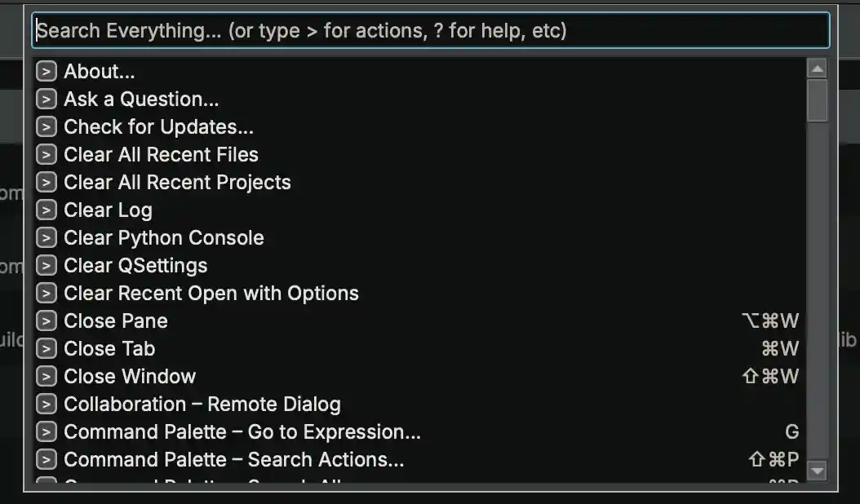
Task: Run the Close Tab action
Action: pyautogui.click(x=109, y=349)
